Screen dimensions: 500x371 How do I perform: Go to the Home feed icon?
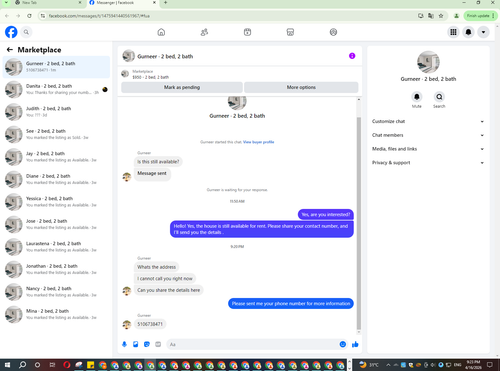161,32
